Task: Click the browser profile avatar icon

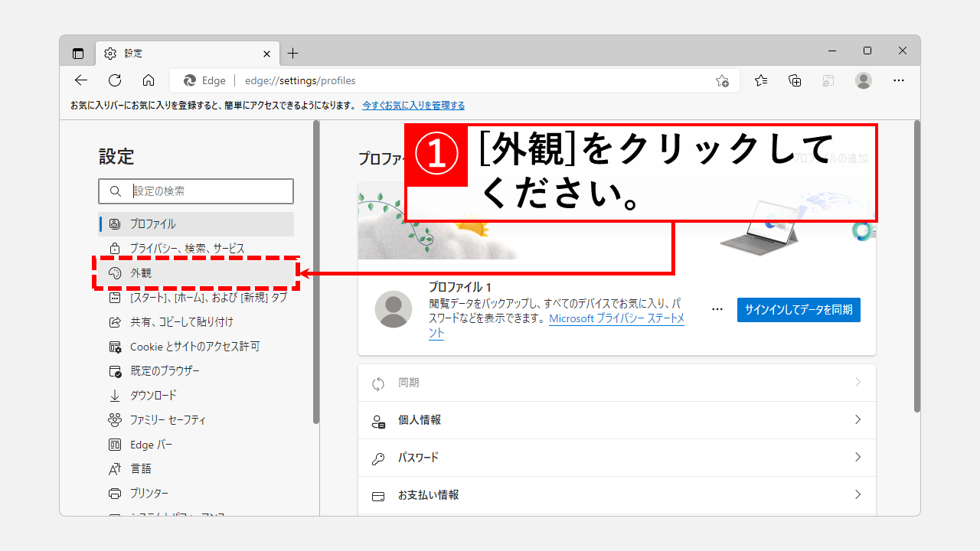Action: (x=864, y=80)
